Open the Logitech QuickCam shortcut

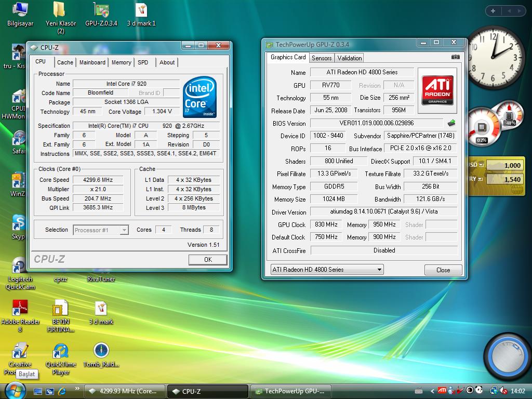point(19,273)
